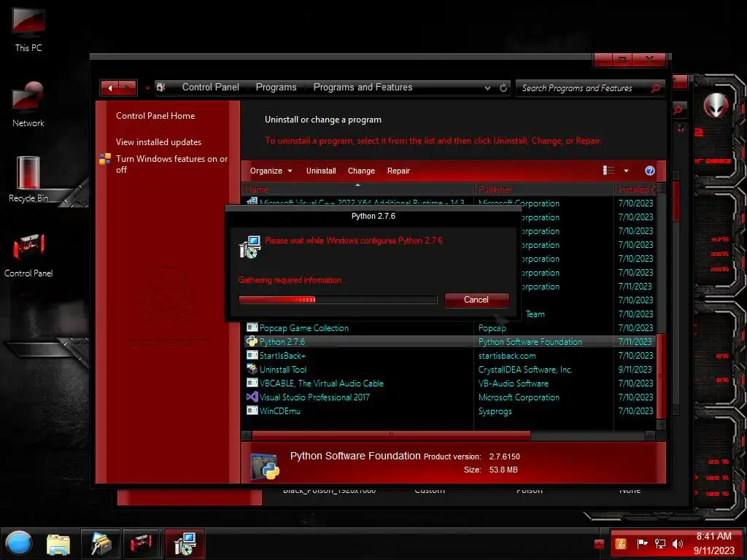Screen dimensions: 747x560
Task: Open Network desktop icon
Action: tap(28, 105)
